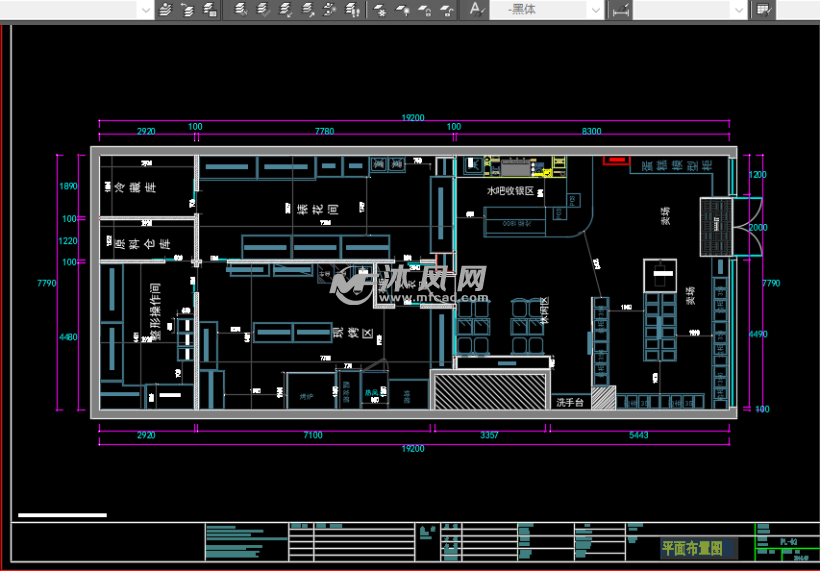The width and height of the screenshot is (820, 571).
Task: Select the 4490 dimension text
Action: tap(758, 334)
